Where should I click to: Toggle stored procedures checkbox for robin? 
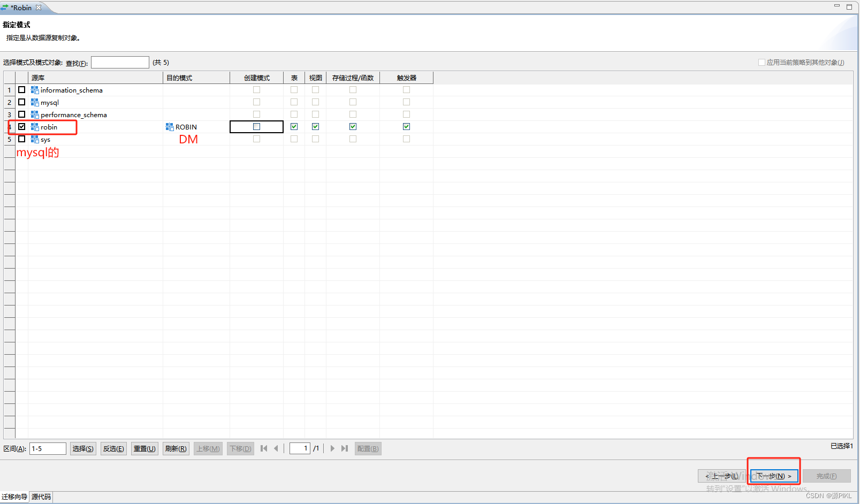353,127
